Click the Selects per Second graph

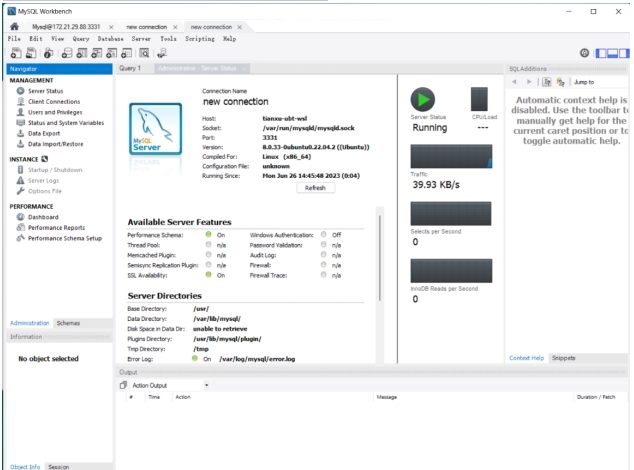pyautogui.click(x=451, y=214)
